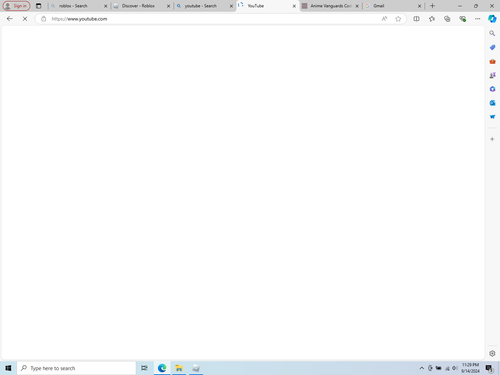Image resolution: width=500 pixels, height=375 pixels.
Task: Open the Windows Start menu
Action: coord(8,368)
